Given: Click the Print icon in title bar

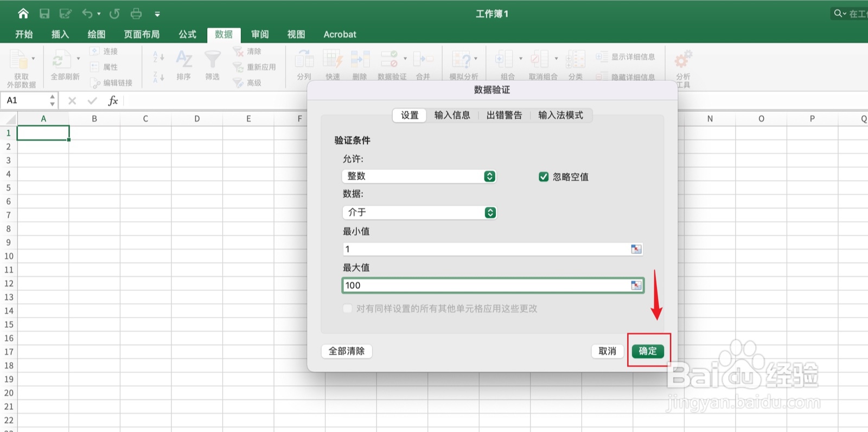Looking at the screenshot, I should [136, 14].
